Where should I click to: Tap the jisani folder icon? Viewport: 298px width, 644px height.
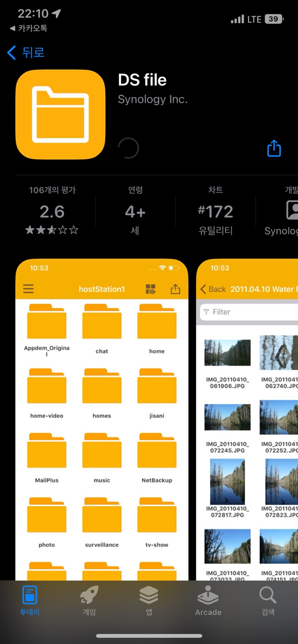(x=157, y=386)
